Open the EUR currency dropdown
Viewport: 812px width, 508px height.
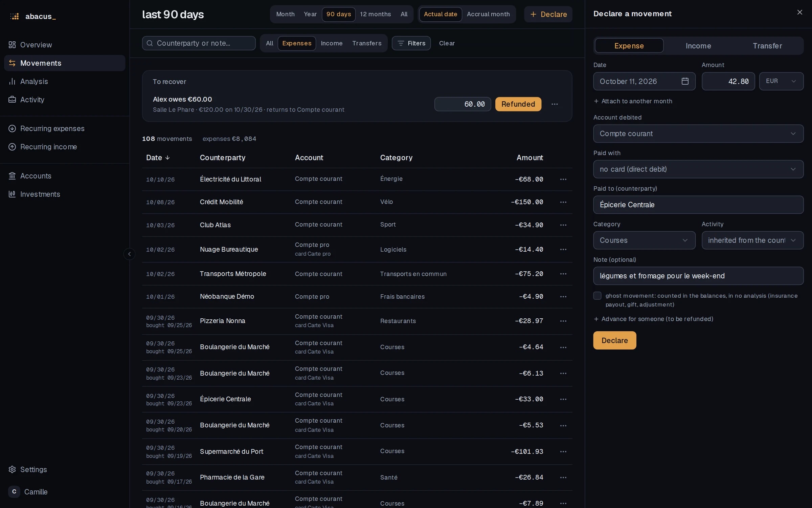(781, 81)
